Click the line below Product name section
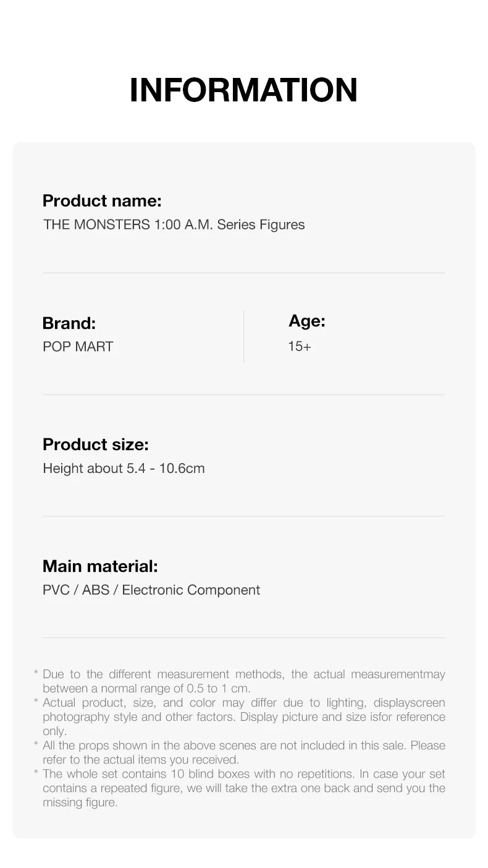 click(x=243, y=273)
